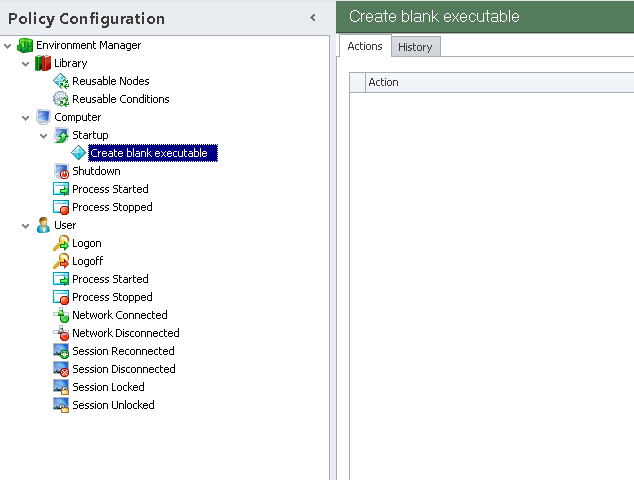Click the Logon trigger icon

click(61, 243)
